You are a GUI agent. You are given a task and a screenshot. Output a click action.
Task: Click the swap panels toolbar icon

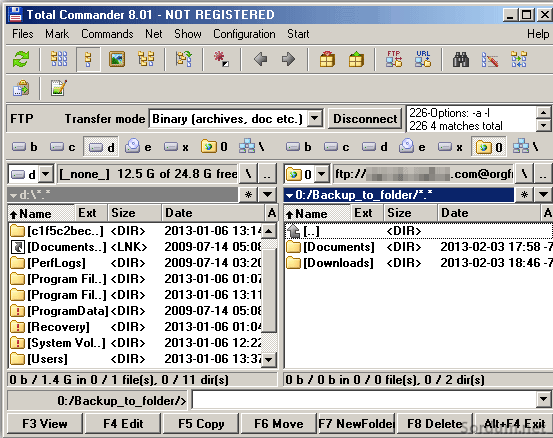click(184, 59)
